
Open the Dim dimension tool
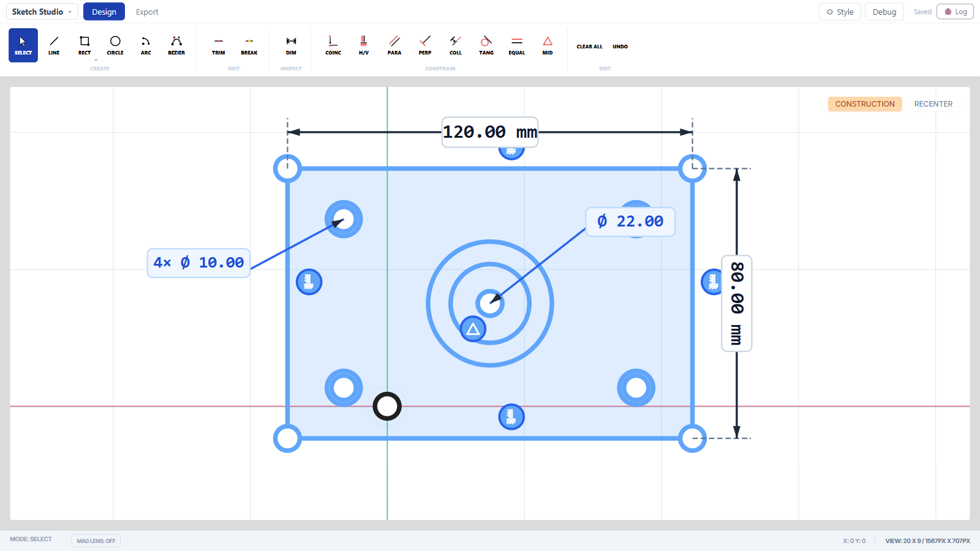coord(291,45)
